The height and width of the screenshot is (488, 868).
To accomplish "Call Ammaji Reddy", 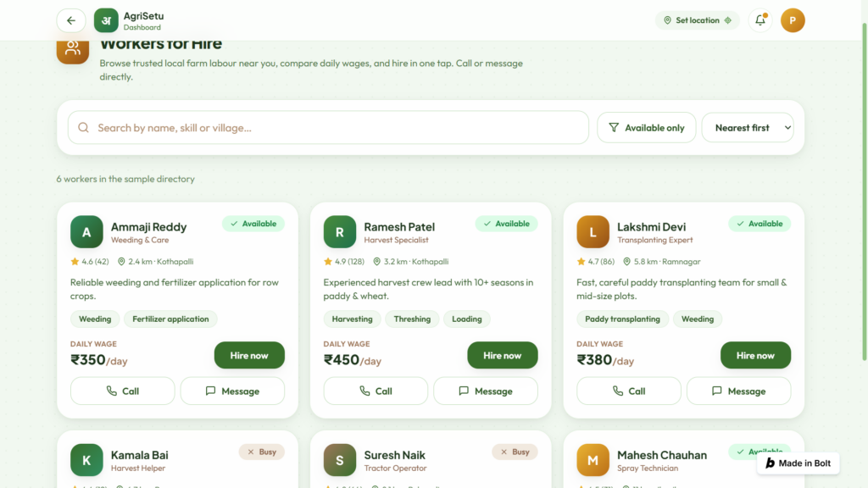I will (x=122, y=391).
